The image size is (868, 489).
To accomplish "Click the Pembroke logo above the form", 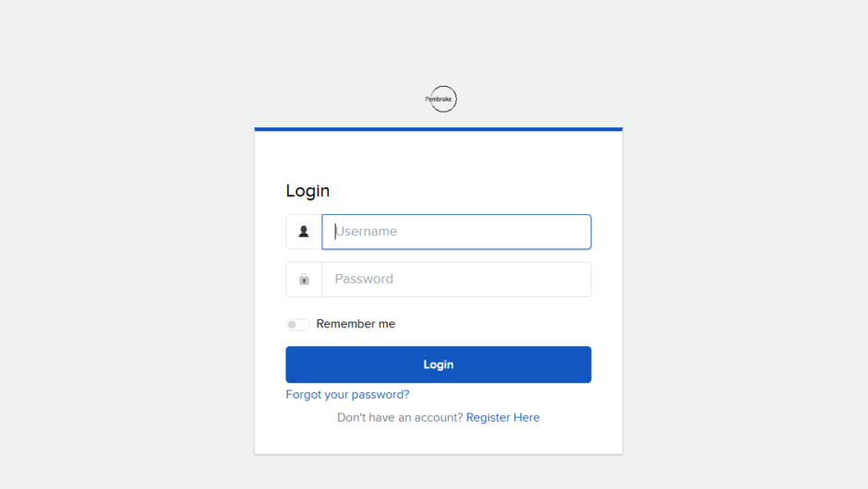I will pyautogui.click(x=442, y=99).
